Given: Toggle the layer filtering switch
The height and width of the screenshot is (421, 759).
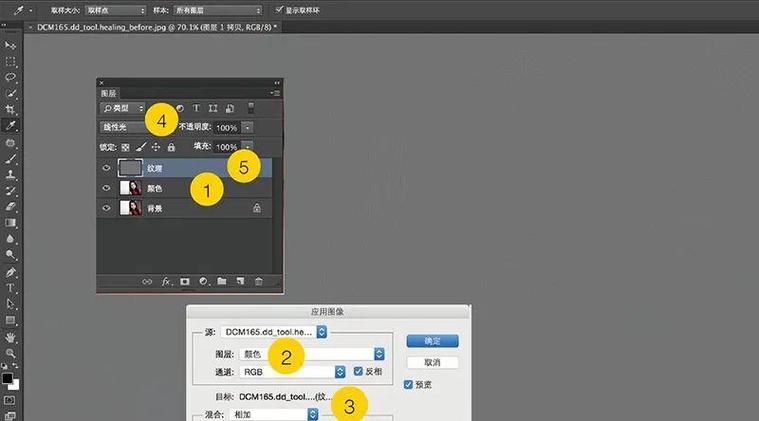Looking at the screenshot, I should pyautogui.click(x=251, y=108).
